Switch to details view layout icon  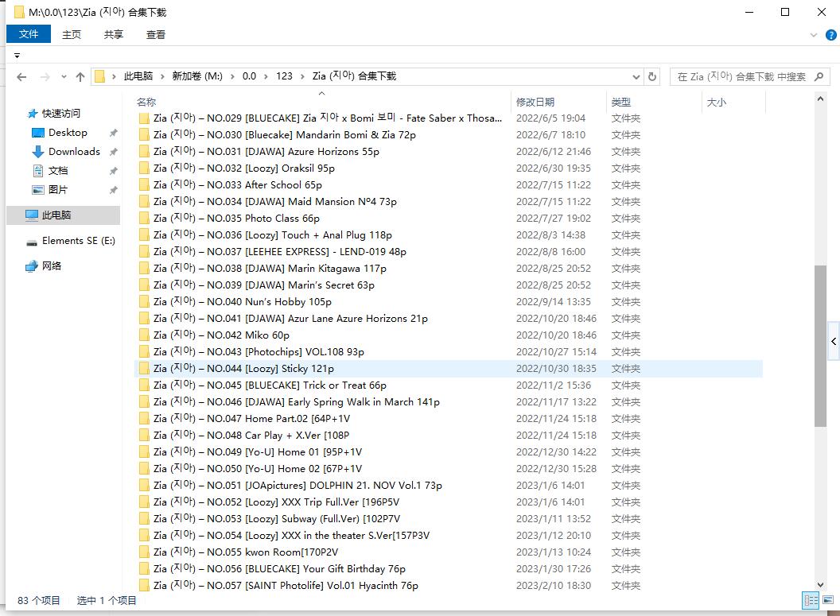click(811, 600)
